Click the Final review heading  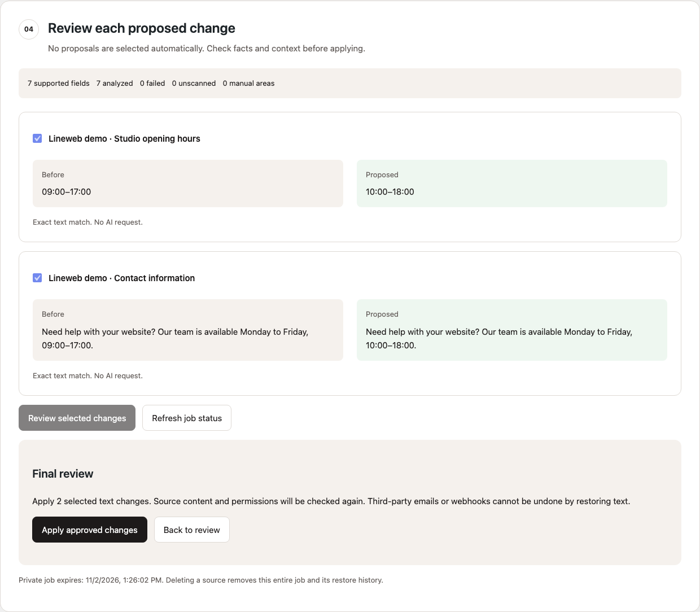63,474
